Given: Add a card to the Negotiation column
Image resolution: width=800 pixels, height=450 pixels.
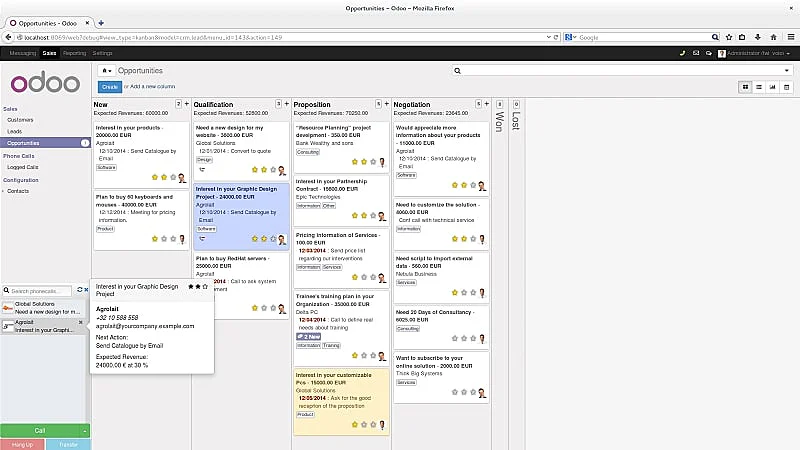Looking at the screenshot, I should click(487, 104).
